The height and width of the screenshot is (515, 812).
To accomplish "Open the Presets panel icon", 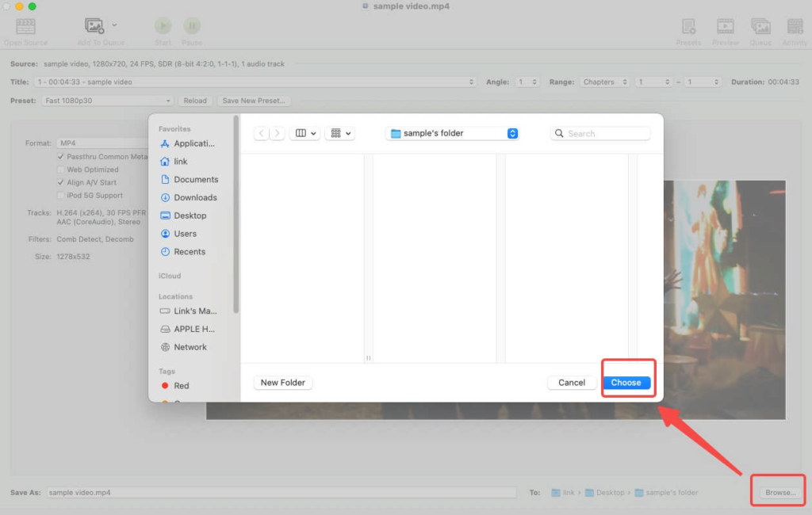I will (x=688, y=25).
